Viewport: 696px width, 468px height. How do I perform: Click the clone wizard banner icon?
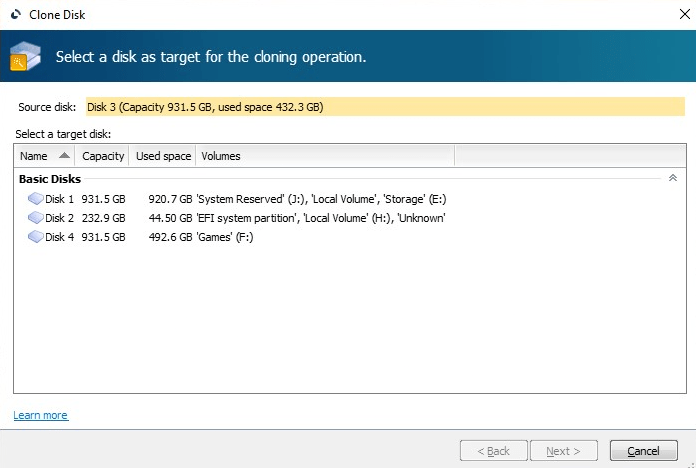point(25,56)
